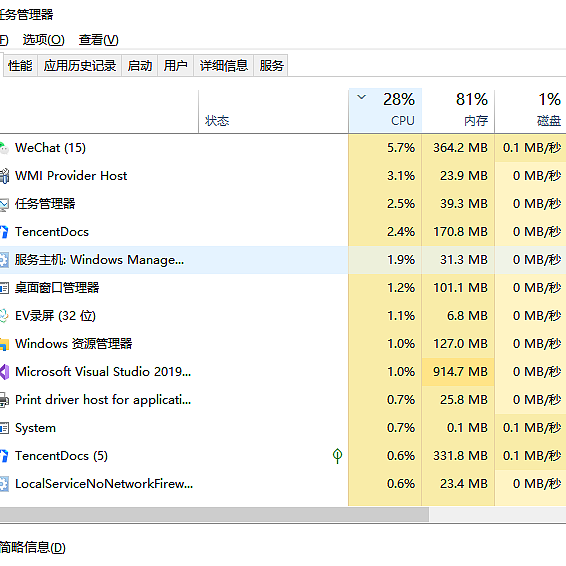Click the 3.1% CPU cell
Screen dimensions: 566x566
[x=385, y=176]
